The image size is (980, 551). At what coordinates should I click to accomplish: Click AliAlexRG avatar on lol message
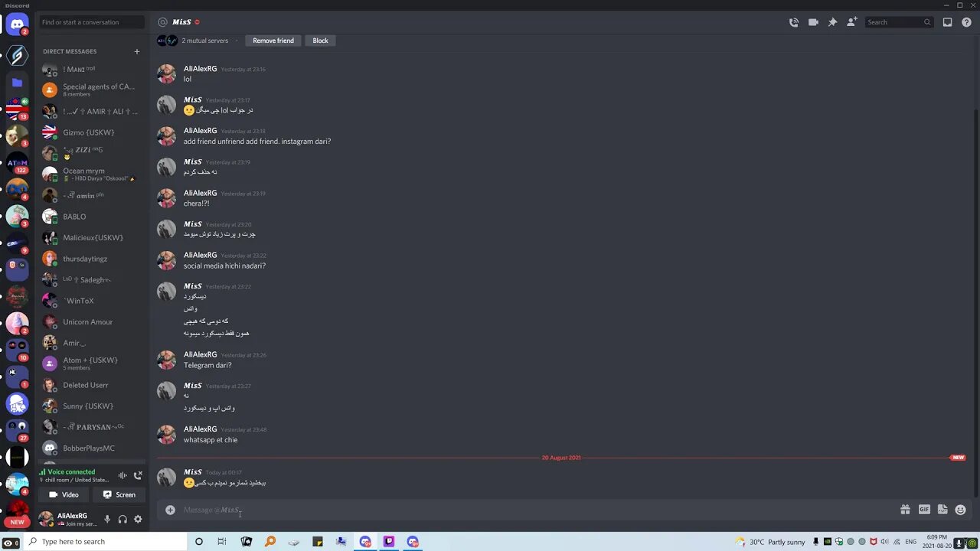(166, 73)
